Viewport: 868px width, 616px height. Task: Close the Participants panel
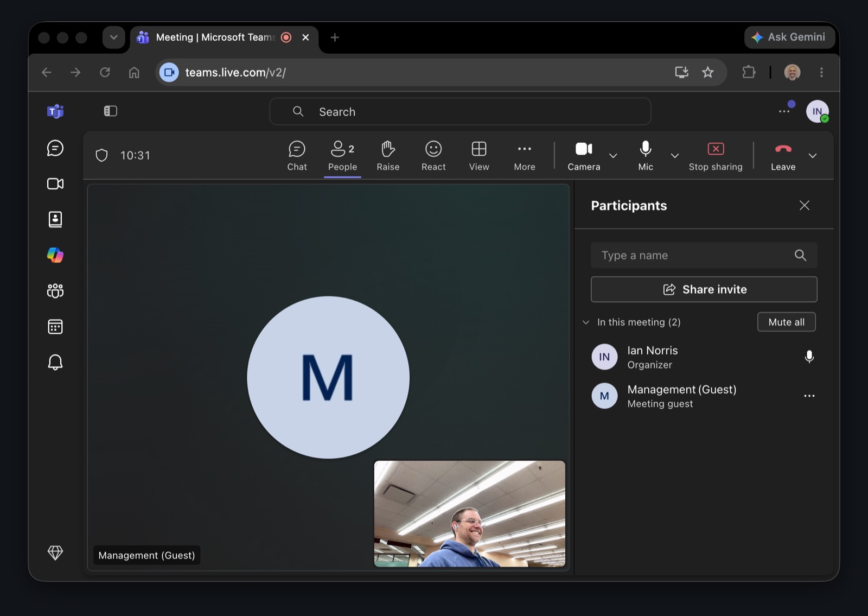click(x=805, y=205)
